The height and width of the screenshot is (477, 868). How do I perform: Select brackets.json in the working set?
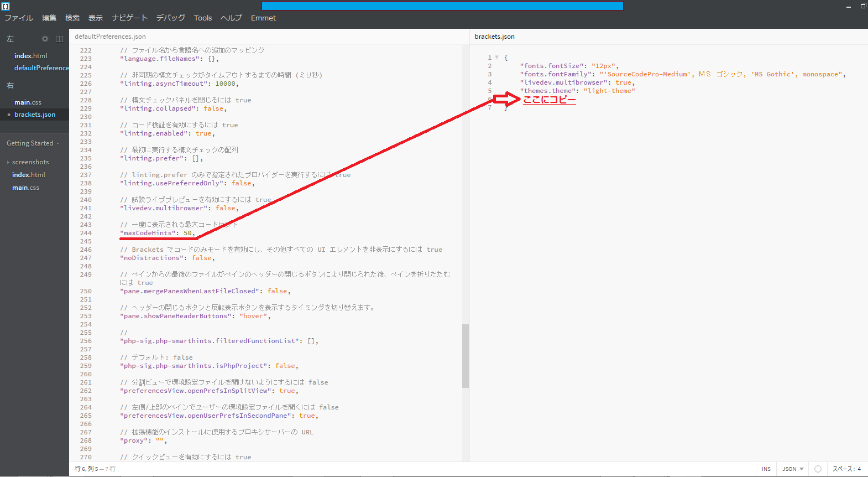pos(34,115)
